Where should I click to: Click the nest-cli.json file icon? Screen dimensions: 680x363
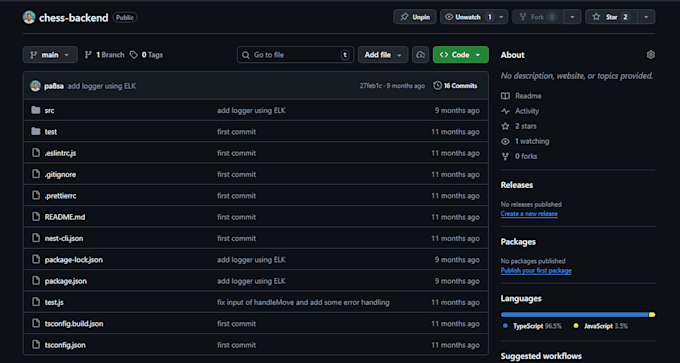(x=36, y=238)
